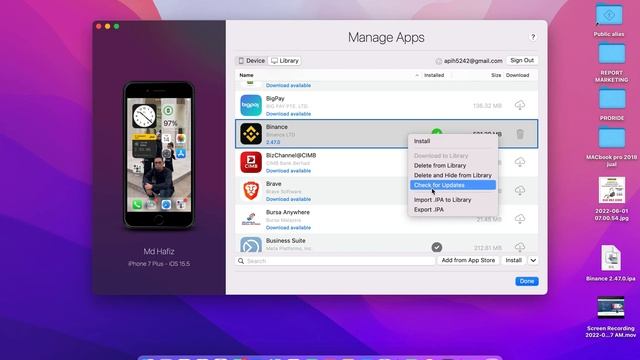Click the Binance 2.47.0 version text
Viewport: 640px width, 360px height.
[273, 142]
